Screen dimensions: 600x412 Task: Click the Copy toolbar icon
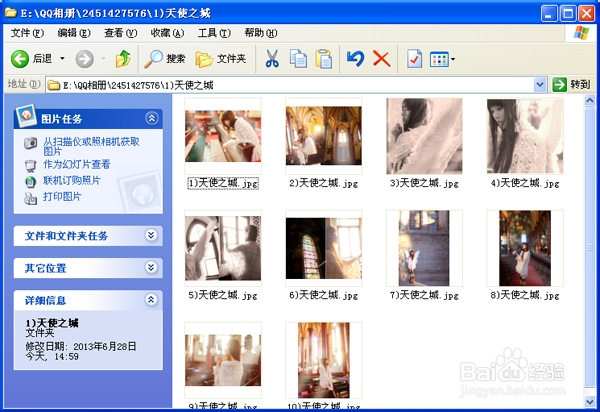click(x=298, y=59)
